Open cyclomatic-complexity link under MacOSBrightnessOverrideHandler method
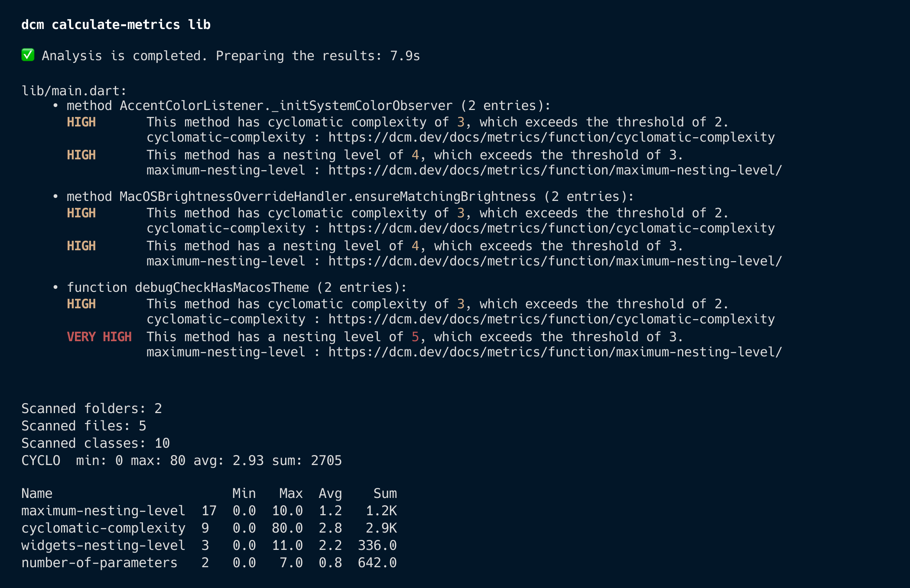The image size is (910, 588). [x=551, y=229]
